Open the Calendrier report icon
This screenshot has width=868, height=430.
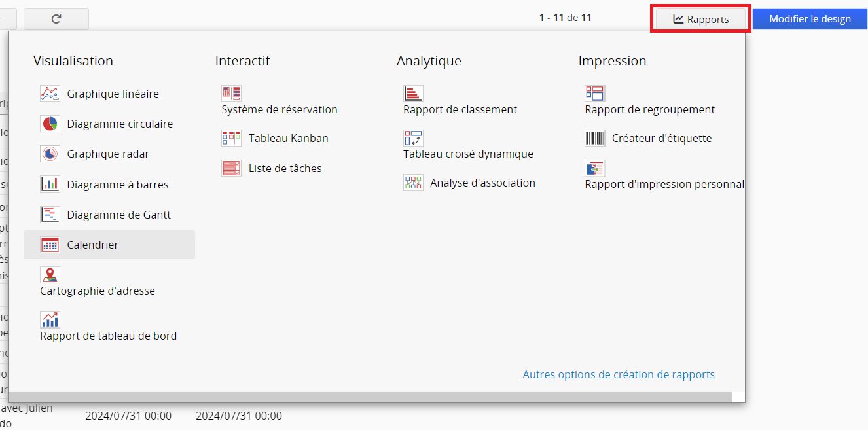pyautogui.click(x=50, y=245)
